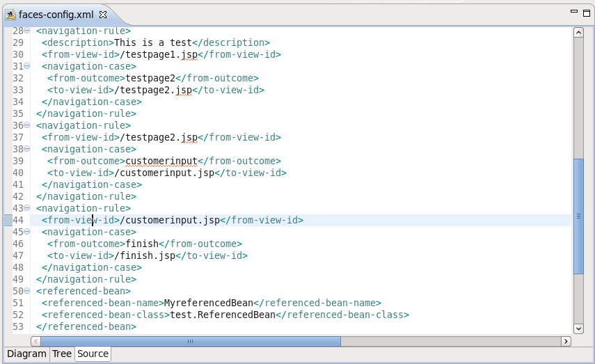Click the vertical scrollbar up arrow
Image resolution: width=595 pixels, height=364 pixels.
coord(578,32)
